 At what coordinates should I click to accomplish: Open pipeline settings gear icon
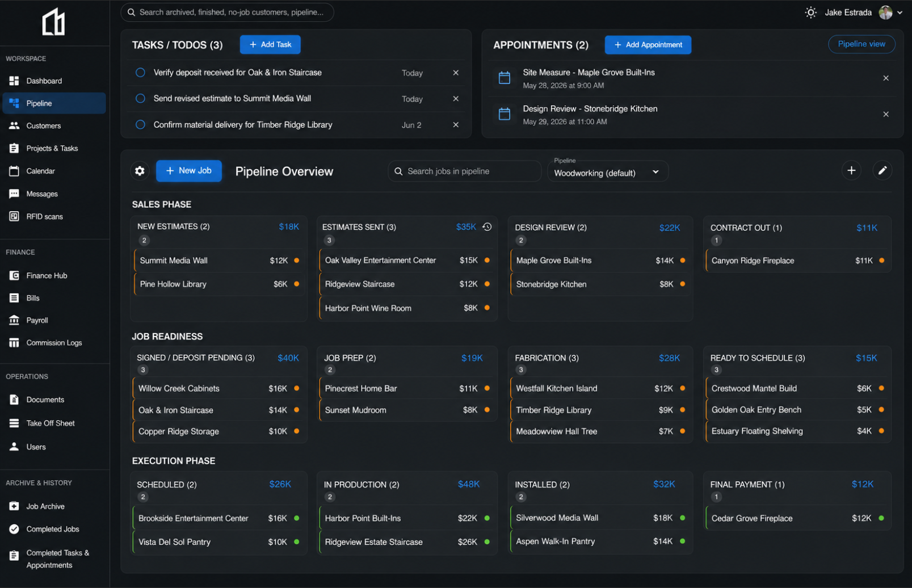pos(140,171)
